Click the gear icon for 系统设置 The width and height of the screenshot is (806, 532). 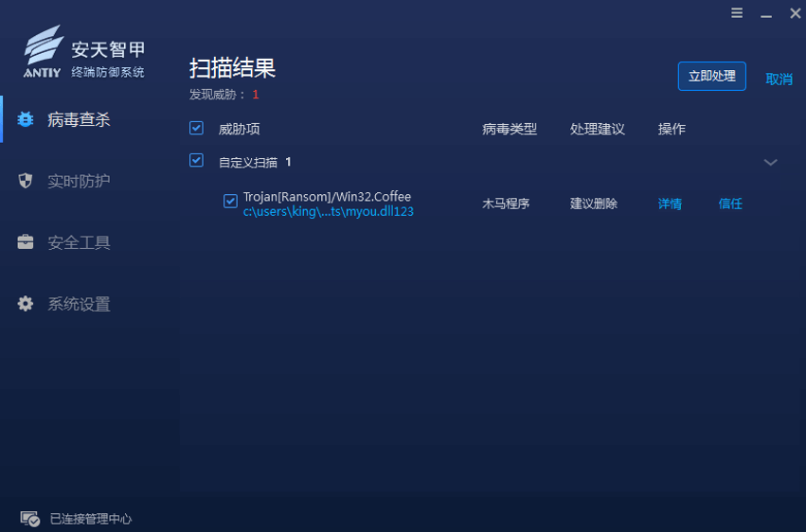point(26,304)
